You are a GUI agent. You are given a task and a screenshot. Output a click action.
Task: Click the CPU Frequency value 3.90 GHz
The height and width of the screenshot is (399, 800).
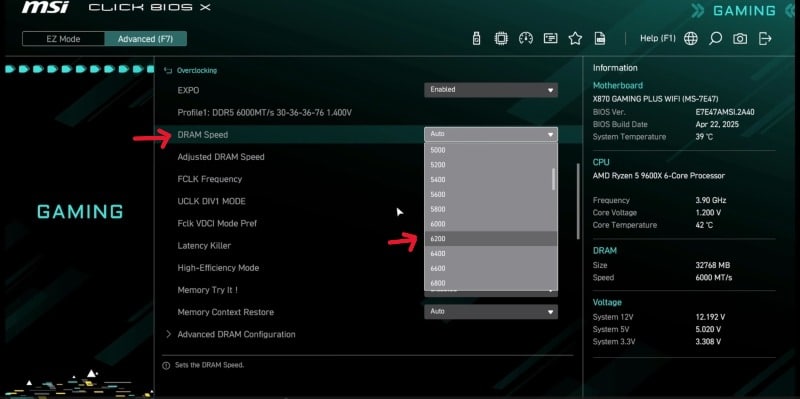tap(711, 201)
